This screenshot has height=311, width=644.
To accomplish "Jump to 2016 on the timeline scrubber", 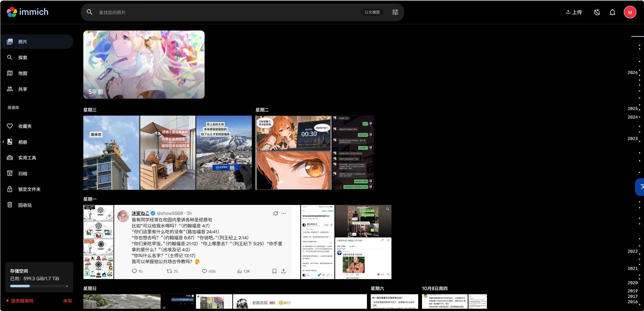I will point(633,302).
